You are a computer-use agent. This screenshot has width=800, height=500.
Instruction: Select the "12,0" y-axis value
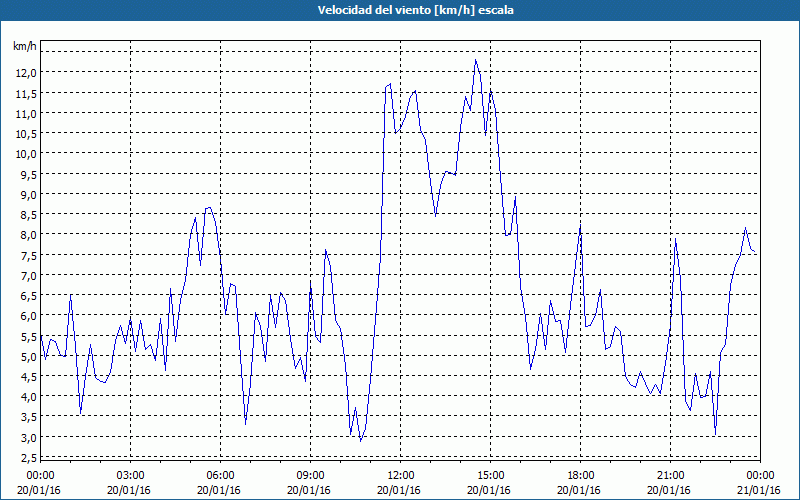(26, 73)
